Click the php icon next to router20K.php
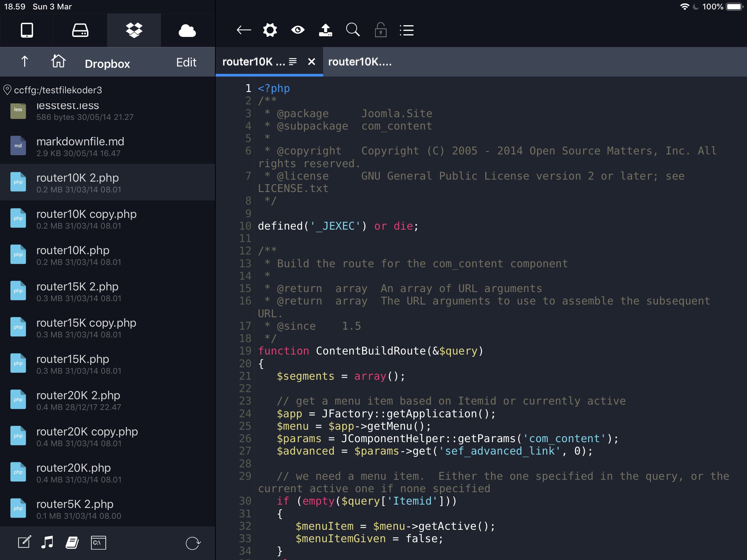Viewport: 747px width, 560px height. 18,472
